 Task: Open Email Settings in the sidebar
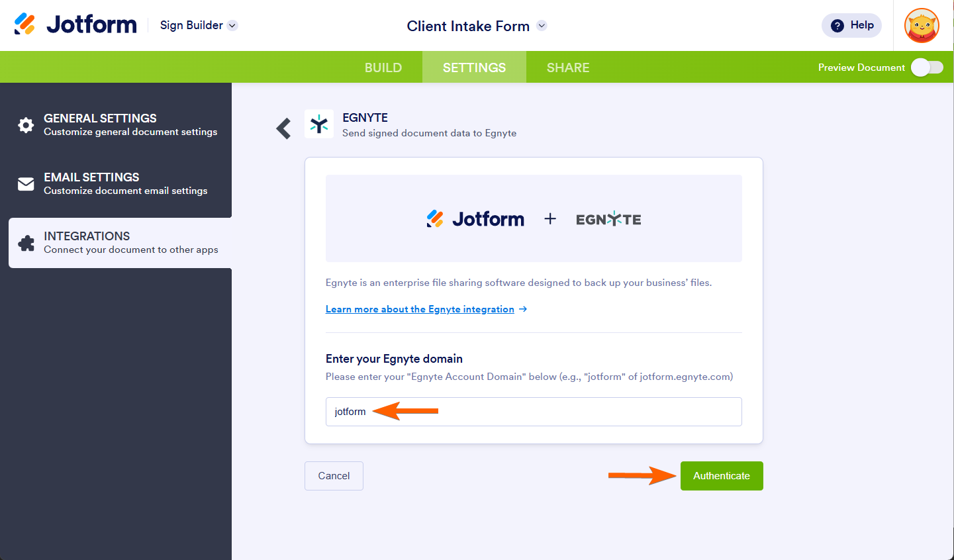coord(125,183)
